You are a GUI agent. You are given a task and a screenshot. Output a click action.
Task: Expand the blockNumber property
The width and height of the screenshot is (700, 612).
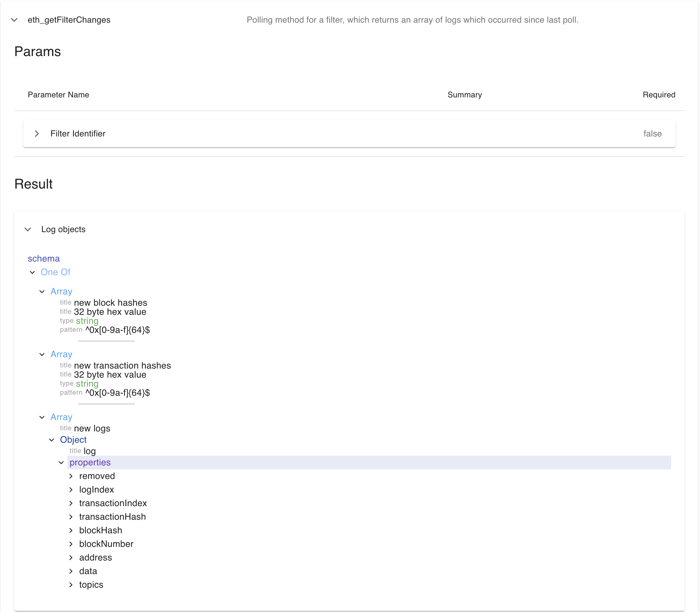pos(71,544)
